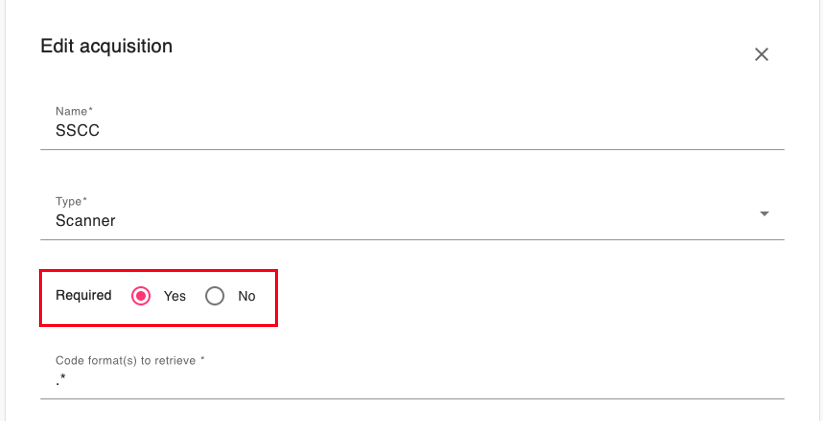This screenshot has width=823, height=421.
Task: Close the Edit acquisition dialog
Action: tap(761, 54)
